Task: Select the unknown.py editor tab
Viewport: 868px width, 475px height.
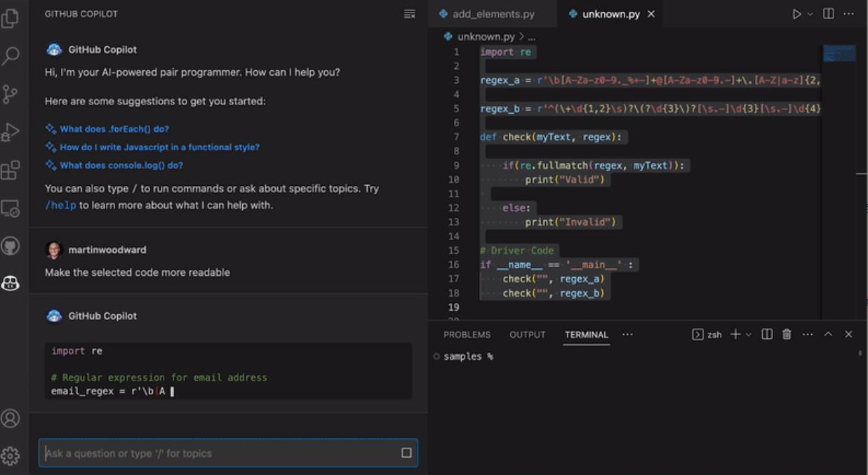Action: pyautogui.click(x=610, y=14)
